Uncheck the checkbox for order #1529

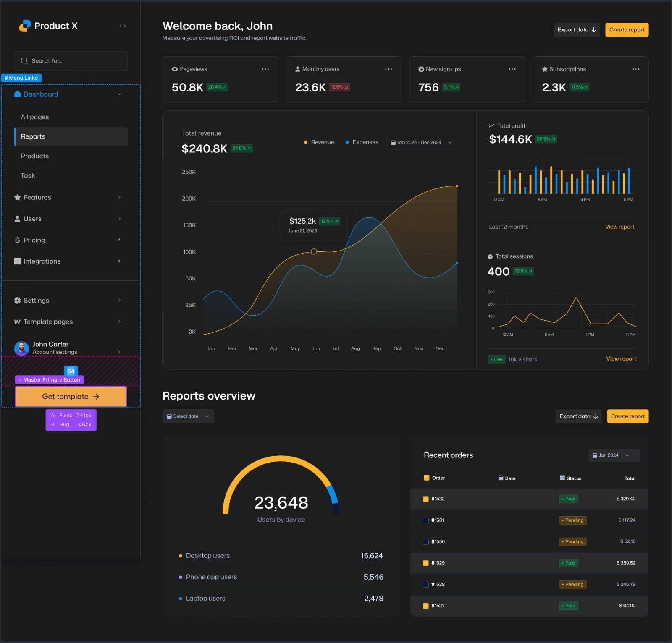(426, 563)
